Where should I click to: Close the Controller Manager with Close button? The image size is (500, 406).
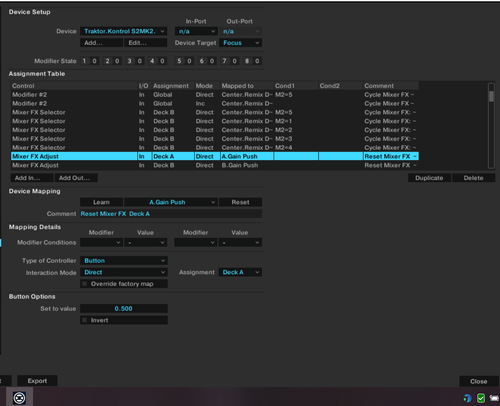[x=479, y=381]
